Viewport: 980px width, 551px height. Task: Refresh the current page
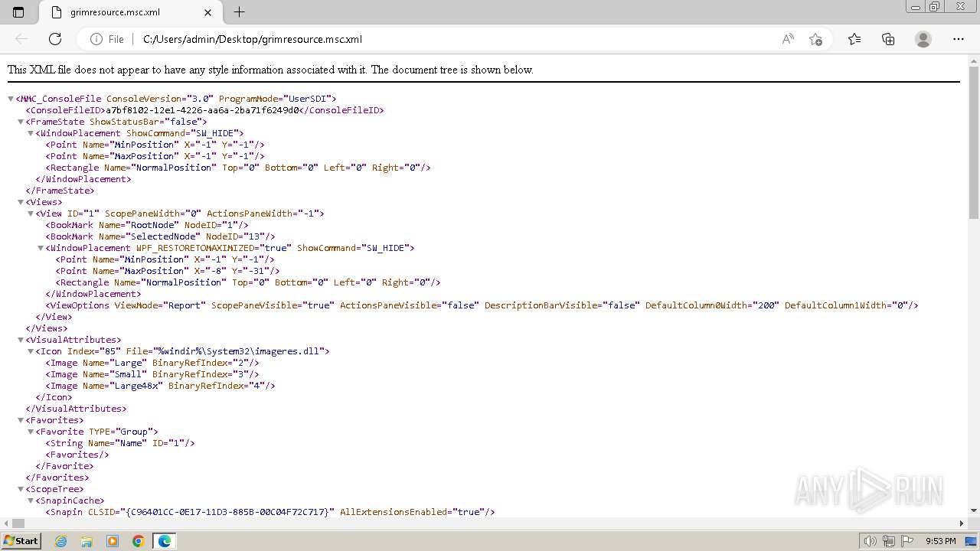pos(55,39)
